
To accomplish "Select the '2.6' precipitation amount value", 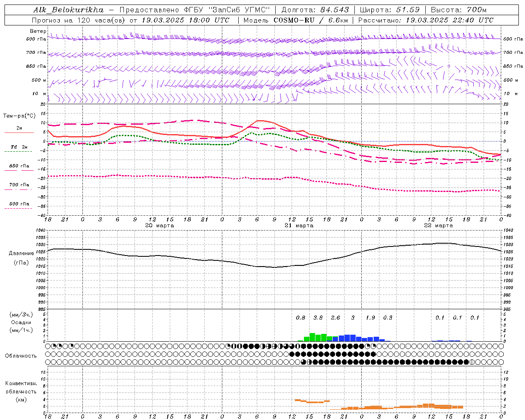I will pyautogui.click(x=336, y=318).
